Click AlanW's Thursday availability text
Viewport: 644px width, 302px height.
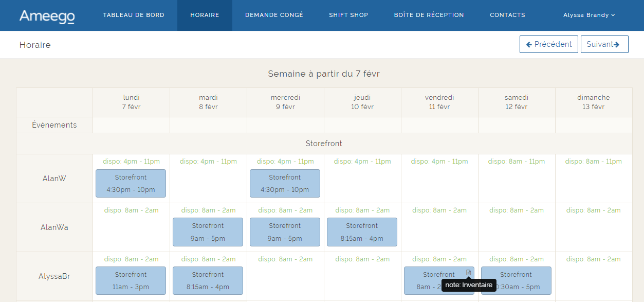click(362, 161)
